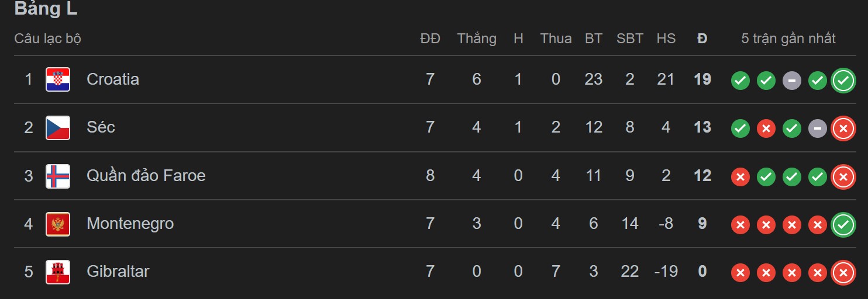Click the Croatia flag icon

click(58, 79)
